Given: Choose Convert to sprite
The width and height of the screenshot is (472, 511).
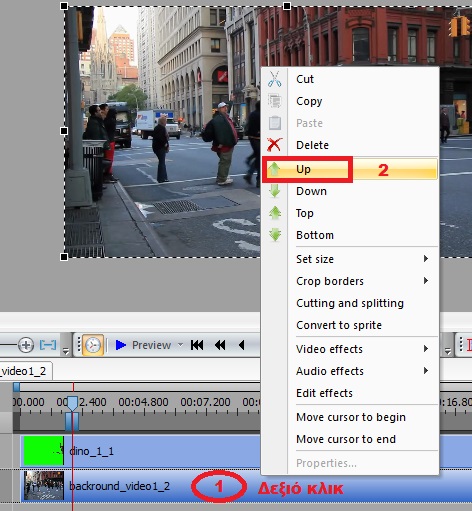Looking at the screenshot, I should coord(350,325).
